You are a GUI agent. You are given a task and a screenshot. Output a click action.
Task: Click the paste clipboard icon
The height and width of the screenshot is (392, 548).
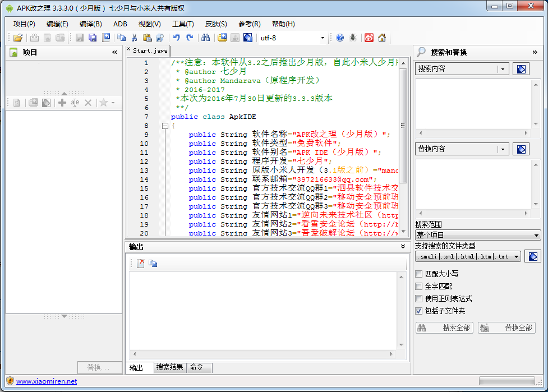point(148,38)
